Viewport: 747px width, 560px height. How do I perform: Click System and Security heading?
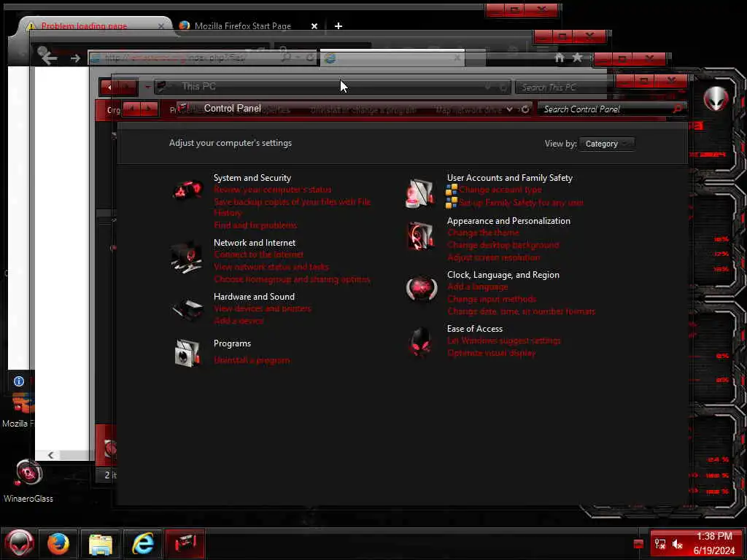click(252, 178)
